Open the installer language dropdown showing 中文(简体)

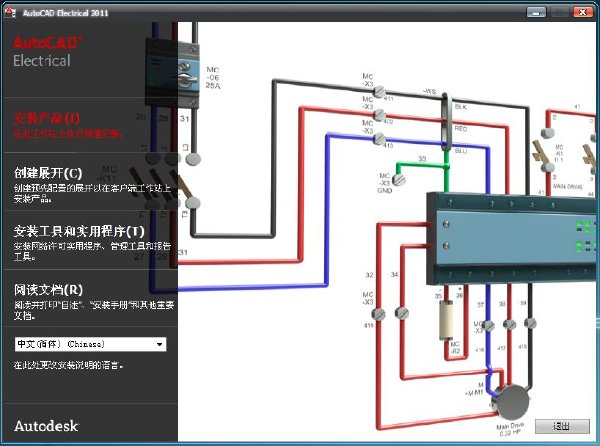click(91, 344)
